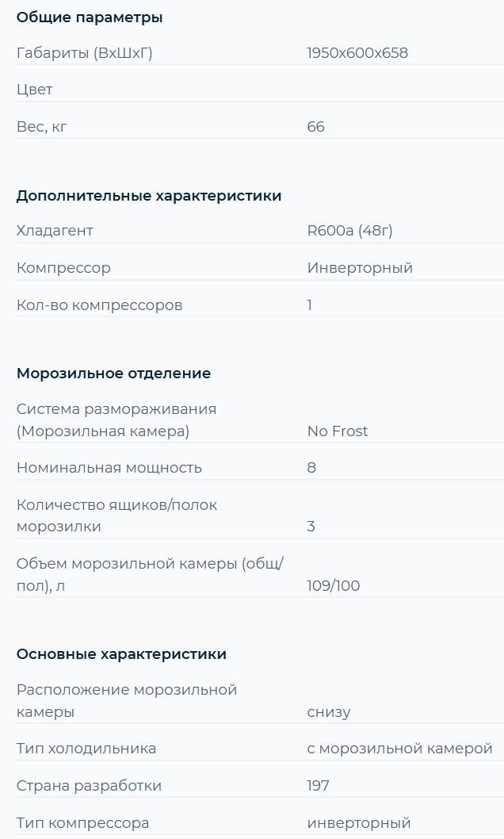Click the freezer volume value 109/100
This screenshot has height=839, width=504.
[x=334, y=585]
